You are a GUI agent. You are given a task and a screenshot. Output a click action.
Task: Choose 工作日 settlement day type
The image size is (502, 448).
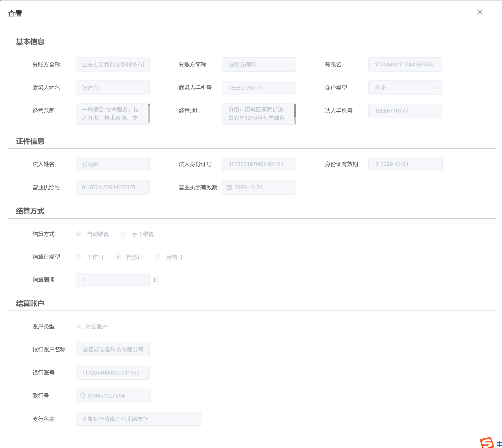(x=79, y=257)
